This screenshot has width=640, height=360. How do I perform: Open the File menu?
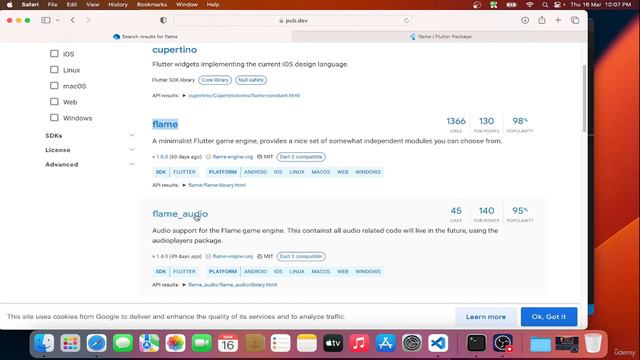(52, 4)
